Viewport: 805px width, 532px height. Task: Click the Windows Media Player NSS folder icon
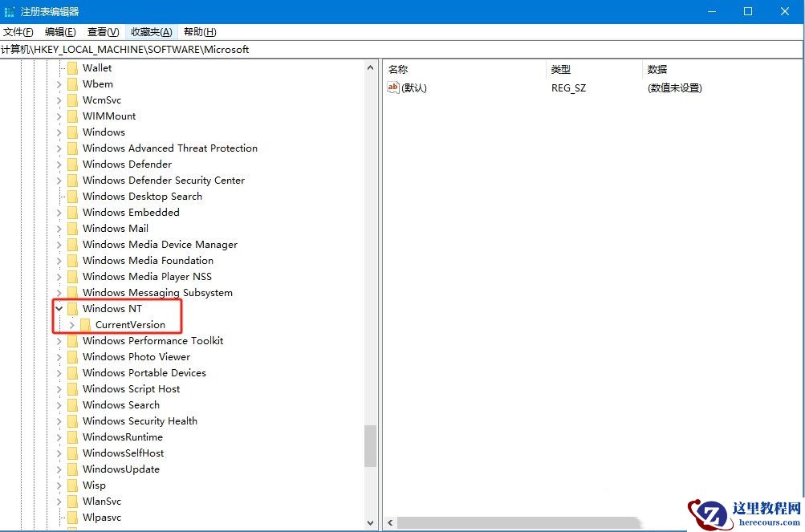(x=73, y=276)
